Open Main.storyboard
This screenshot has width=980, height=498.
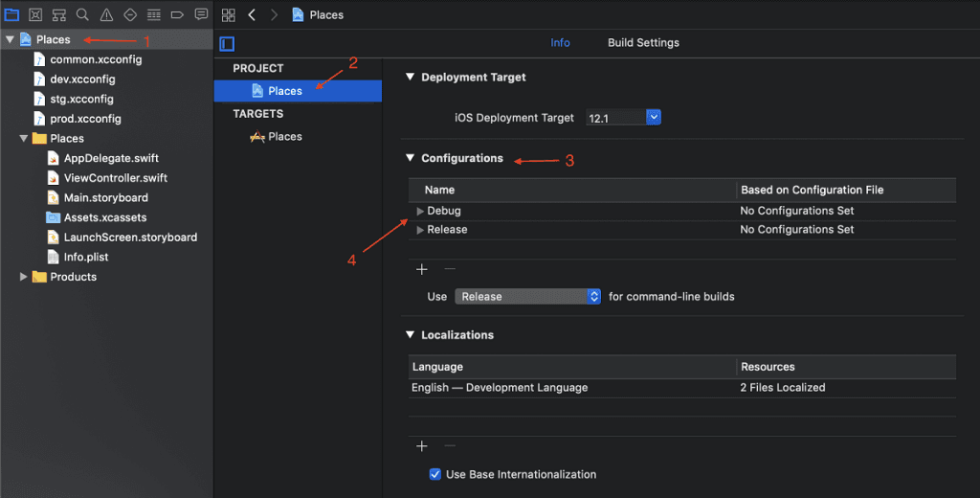pyautogui.click(x=105, y=197)
